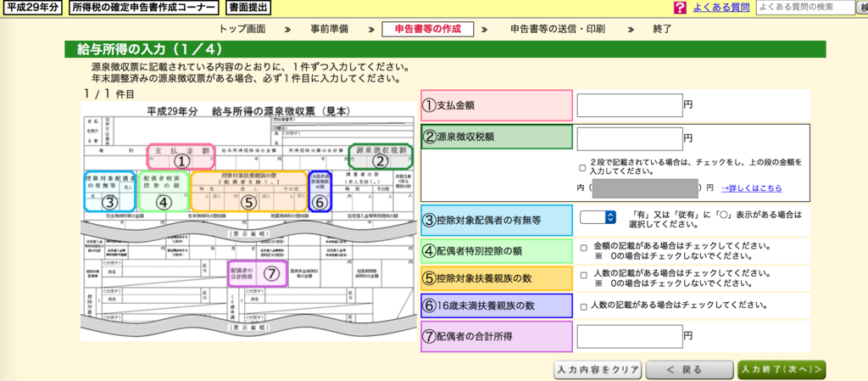This screenshot has width=868, height=381.
Task: Open the ③控除対象配偶者の有無等 dropdown
Action: point(598,217)
